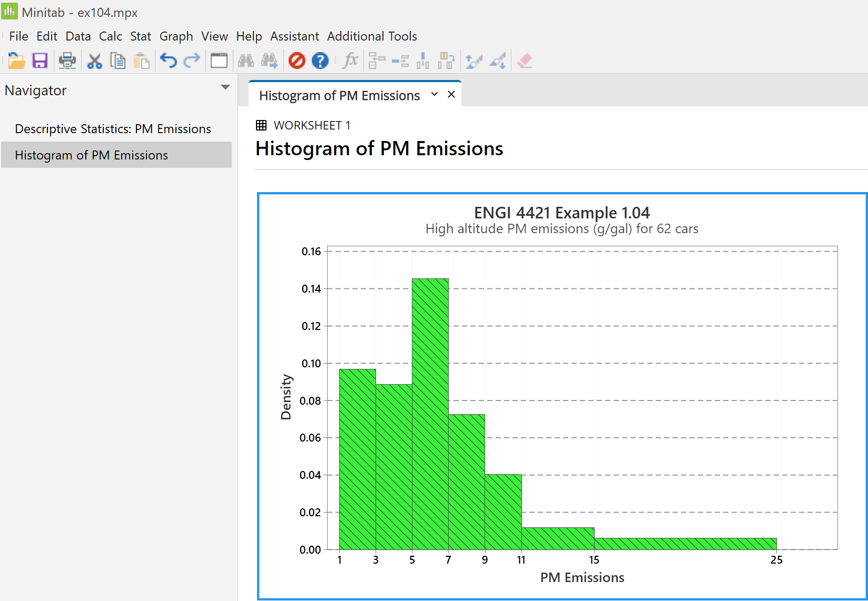Click the 25 x-axis tick label
Viewport: 868px width, 601px height.
pos(776,560)
